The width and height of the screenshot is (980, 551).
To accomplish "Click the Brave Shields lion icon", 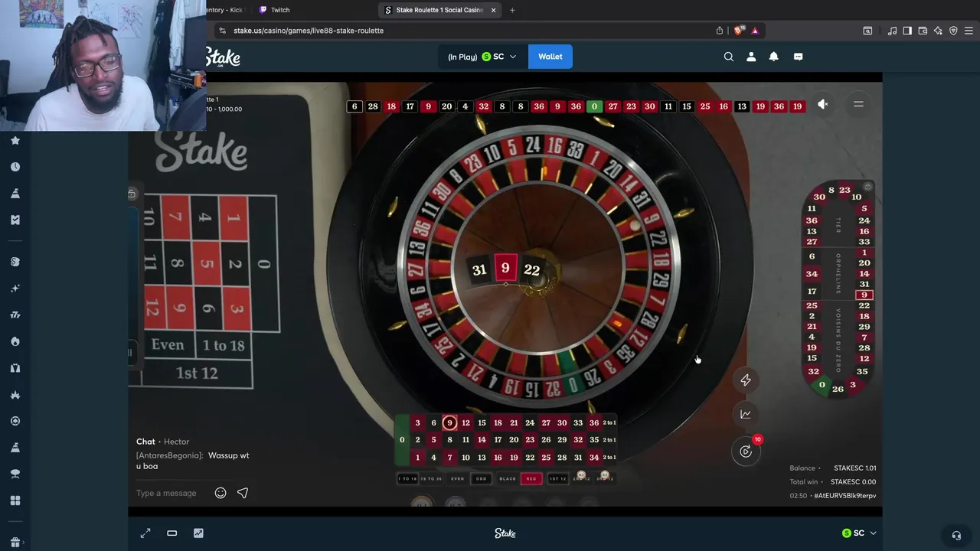I will click(x=738, y=31).
